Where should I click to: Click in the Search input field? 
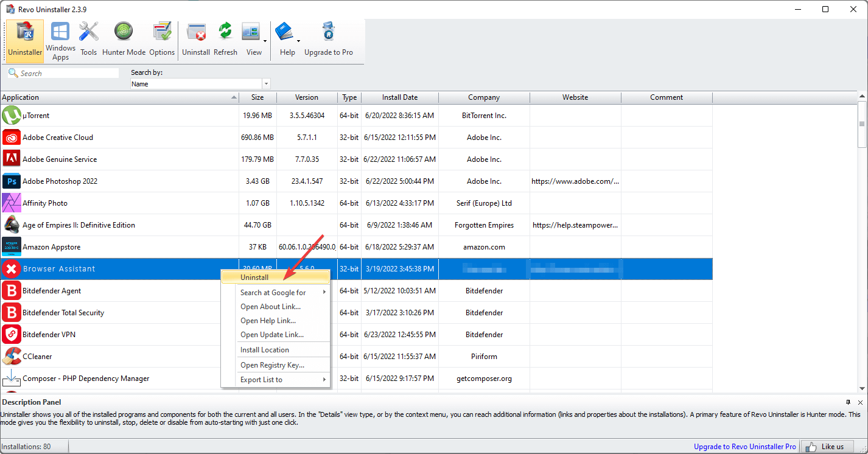[68, 73]
